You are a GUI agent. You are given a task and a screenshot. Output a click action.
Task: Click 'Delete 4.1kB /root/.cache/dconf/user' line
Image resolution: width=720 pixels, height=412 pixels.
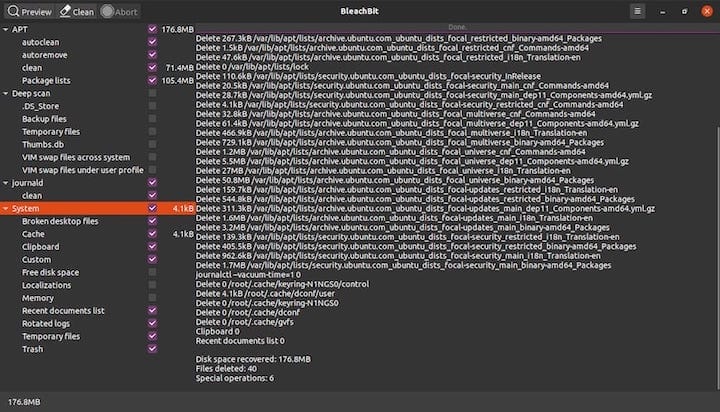pyautogui.click(x=265, y=293)
